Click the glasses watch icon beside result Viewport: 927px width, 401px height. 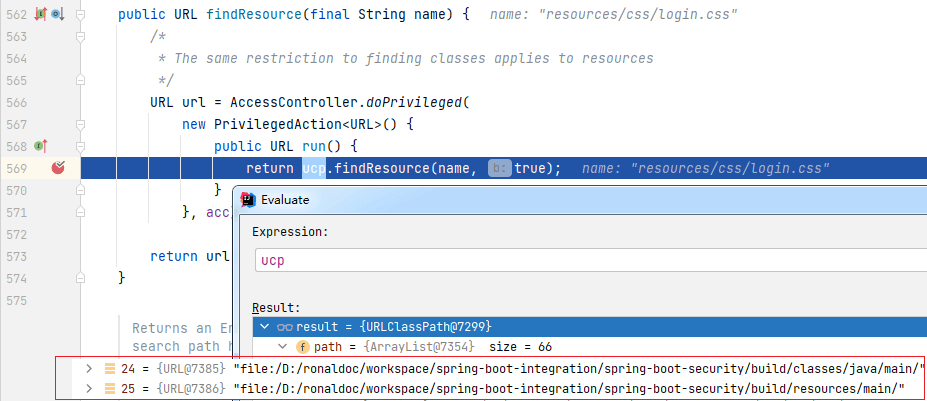tap(286, 326)
